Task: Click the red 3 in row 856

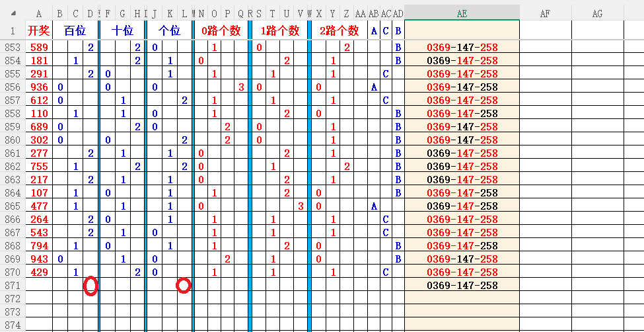Action: click(241, 87)
